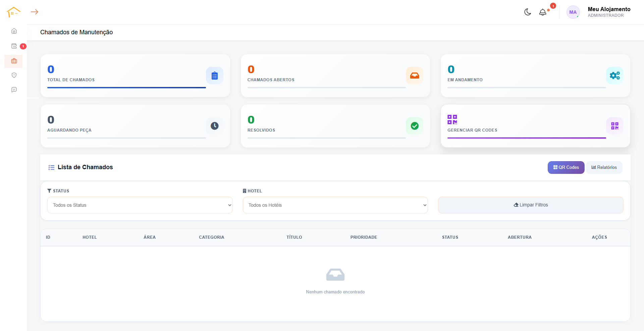Click clock icon on Aguardando Peça card
Image resolution: width=644 pixels, height=331 pixels.
click(215, 126)
